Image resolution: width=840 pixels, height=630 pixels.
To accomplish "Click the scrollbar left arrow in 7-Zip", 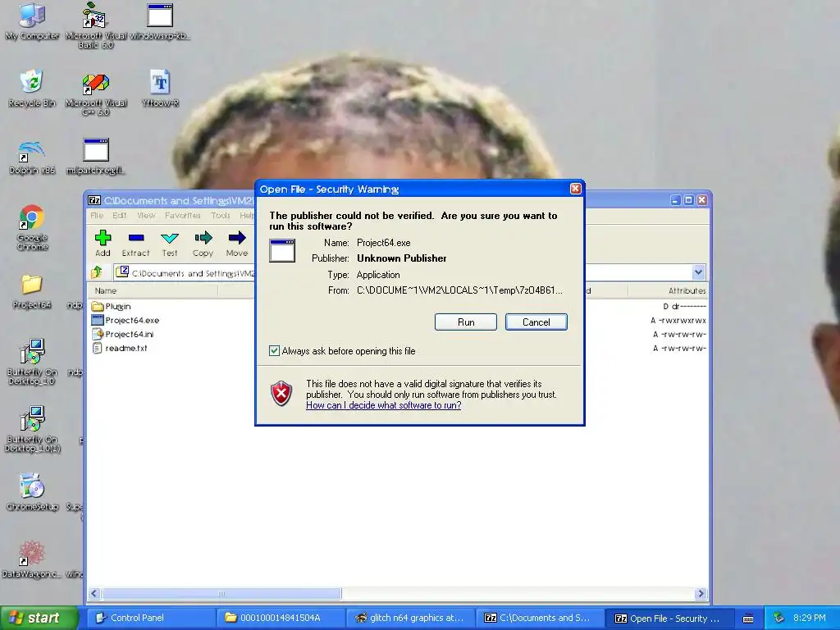I will 94,594.
